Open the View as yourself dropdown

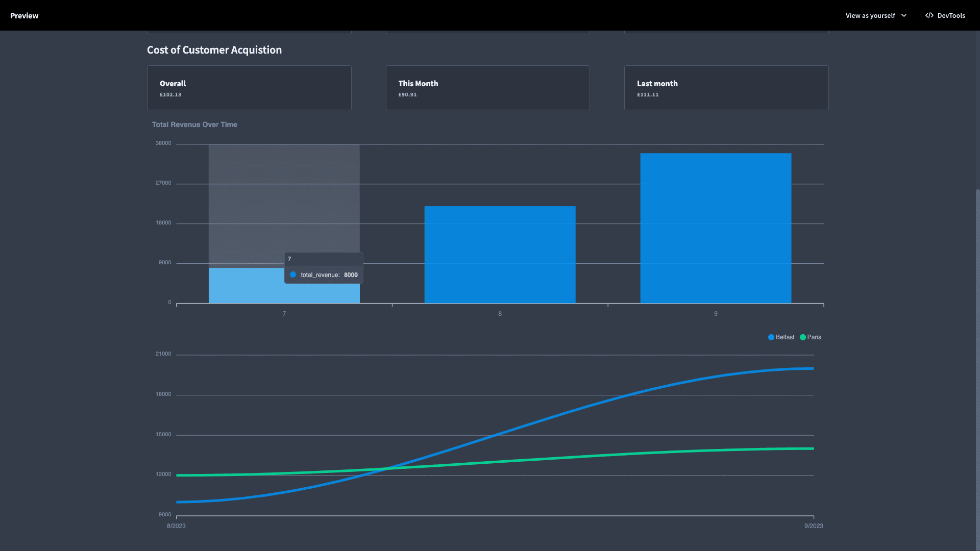click(876, 15)
